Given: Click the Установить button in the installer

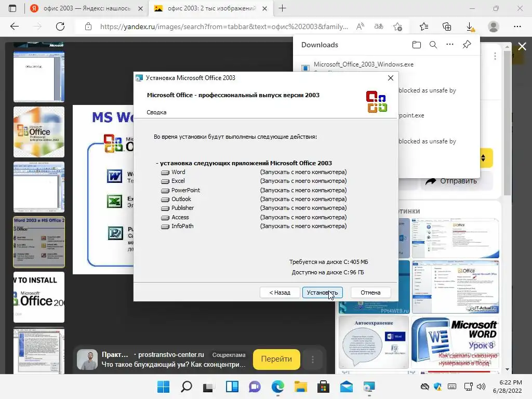Looking at the screenshot, I should pyautogui.click(x=322, y=292).
